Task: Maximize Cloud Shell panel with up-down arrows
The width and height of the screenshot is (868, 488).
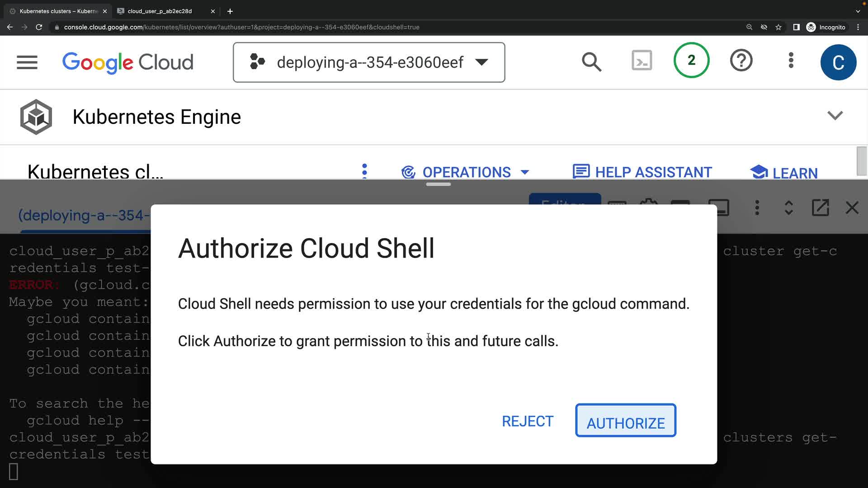Action: (x=788, y=208)
